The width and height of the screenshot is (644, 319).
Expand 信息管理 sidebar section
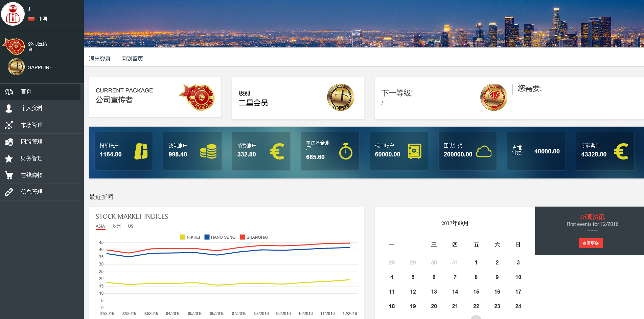[31, 192]
